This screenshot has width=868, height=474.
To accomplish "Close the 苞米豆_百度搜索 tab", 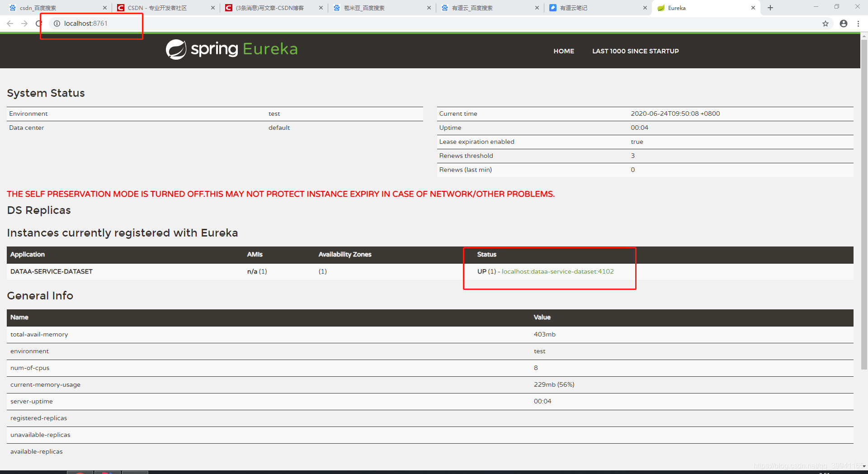I will tap(429, 8).
